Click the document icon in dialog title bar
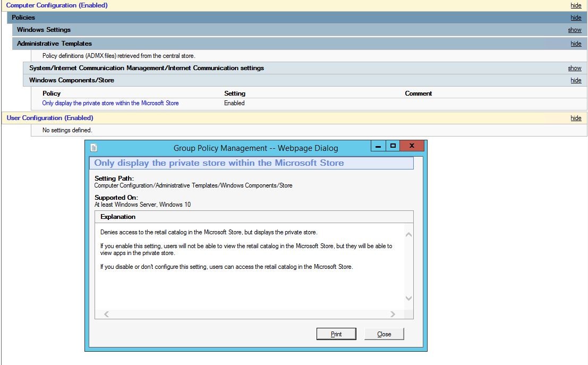 point(94,148)
